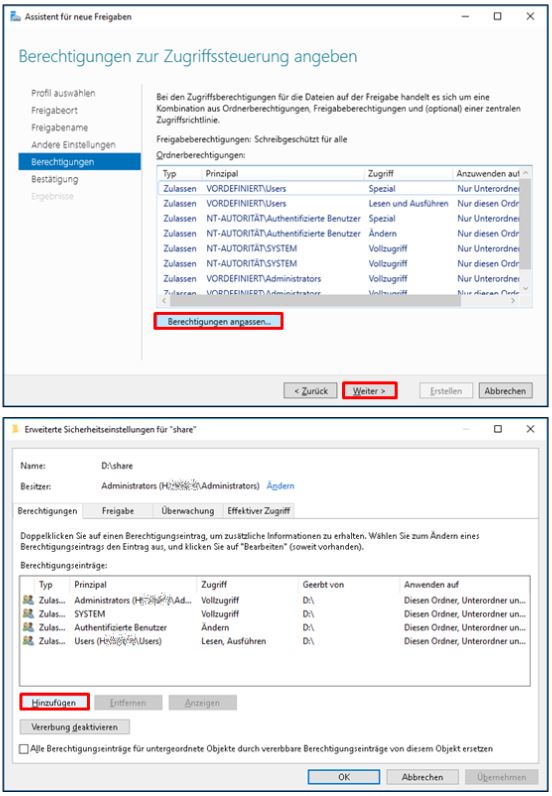Click Geerbt von column header

click(x=349, y=584)
